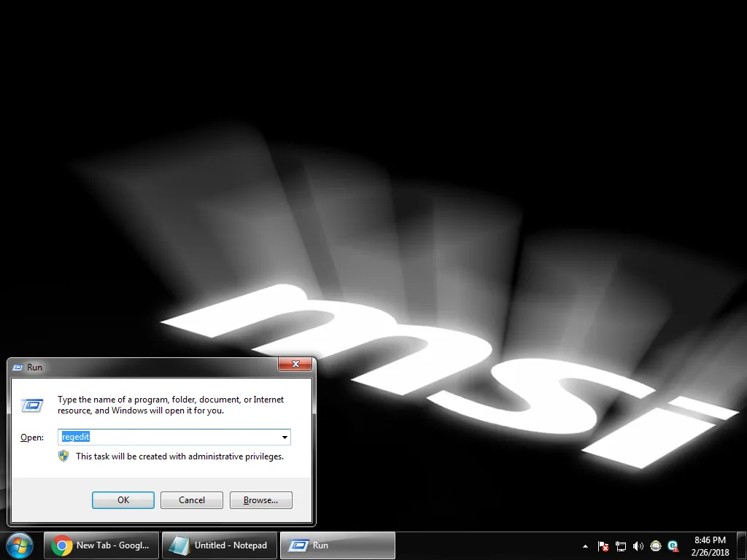Switch to New Tab - Google Chrome taskbar button
Viewport: 747px width, 560px height.
coord(101,545)
